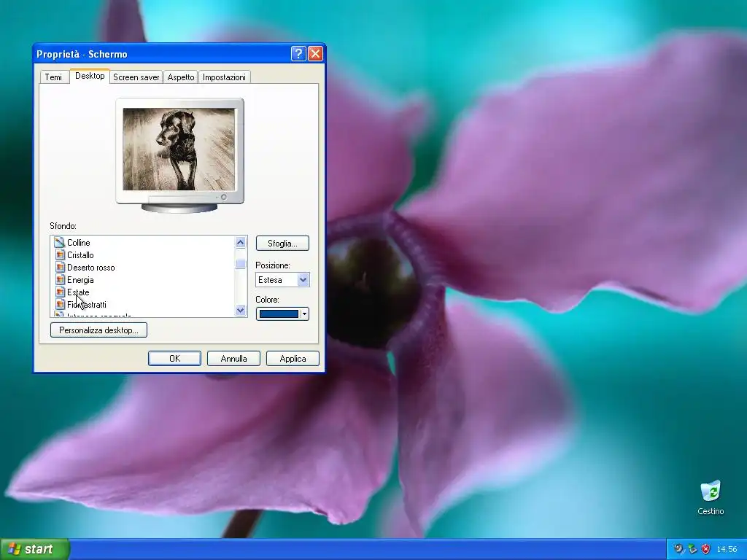Viewport: 747px width, 560px height.
Task: Cancel with the Annulla button
Action: coord(234,359)
